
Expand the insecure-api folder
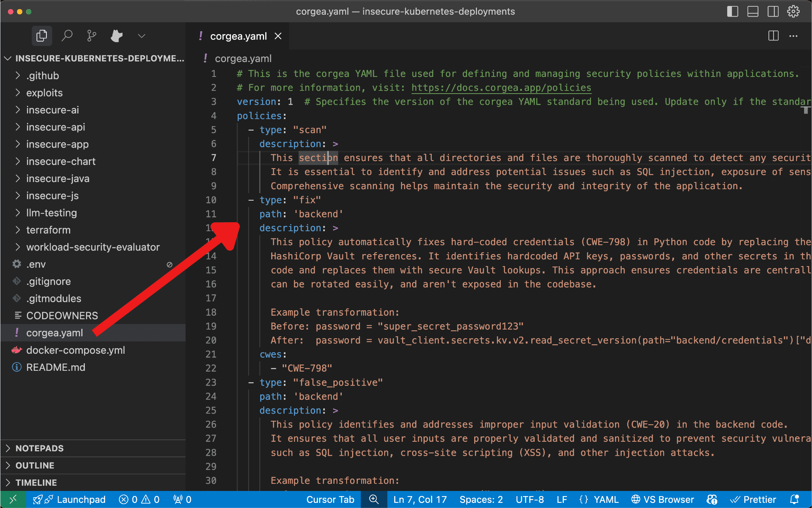pyautogui.click(x=56, y=127)
